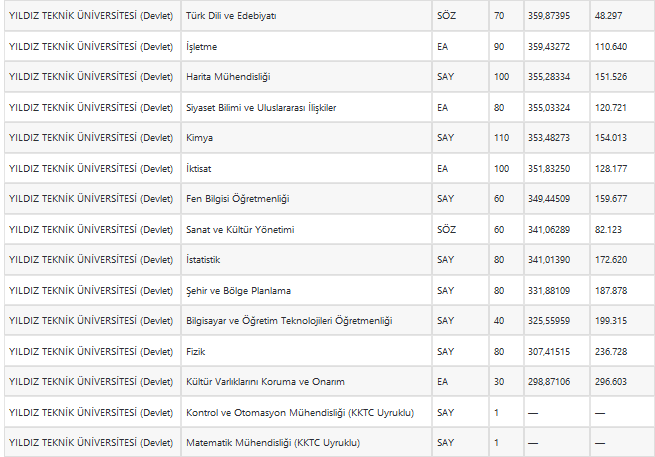
Task: Click Bilgisayar ve Öğretim Teknolojileri Öğretmenliği
Action: tap(289, 321)
